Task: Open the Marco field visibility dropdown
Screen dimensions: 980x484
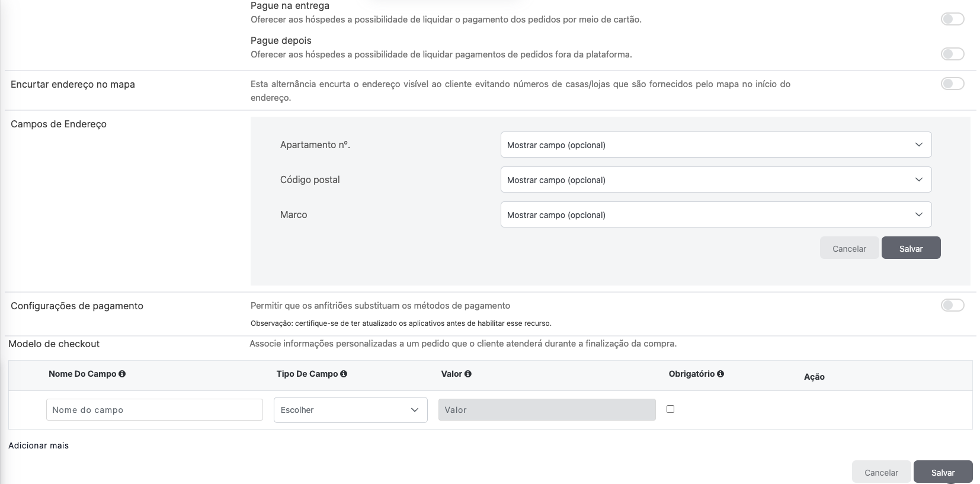Action: click(x=716, y=215)
